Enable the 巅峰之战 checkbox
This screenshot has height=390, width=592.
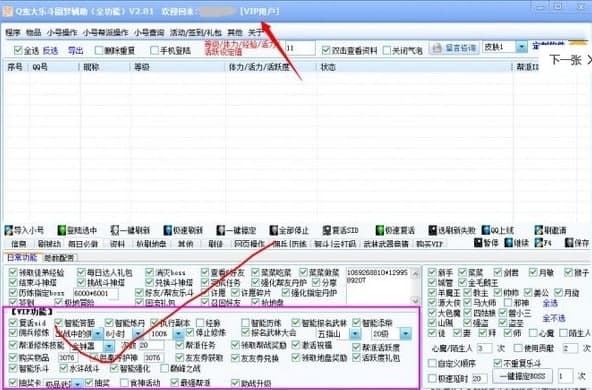click(165, 368)
